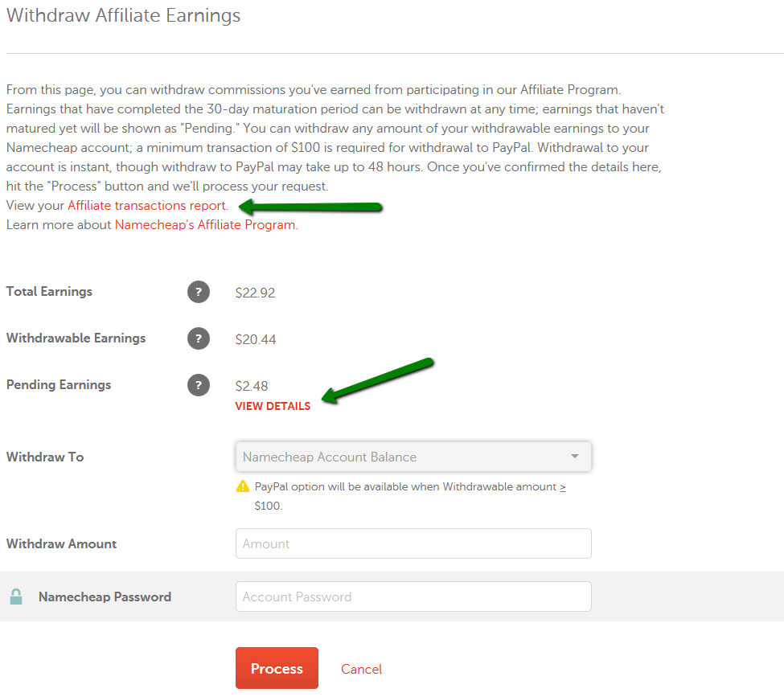Viewport: 784px width, 697px height.
Task: Click the Cancel link
Action: point(361,669)
